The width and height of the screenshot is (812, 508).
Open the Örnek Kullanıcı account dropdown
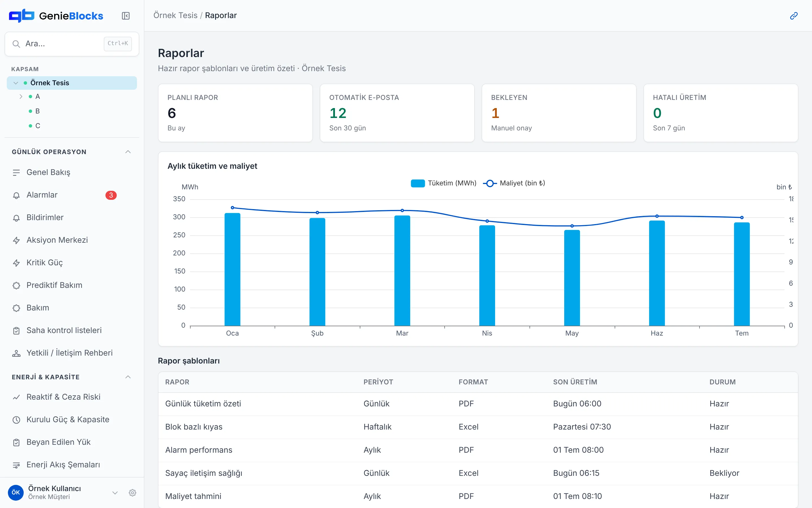tap(115, 492)
